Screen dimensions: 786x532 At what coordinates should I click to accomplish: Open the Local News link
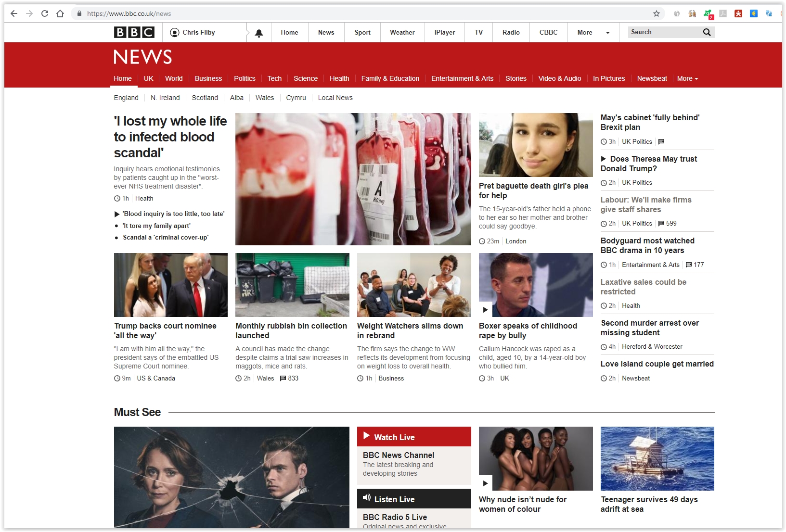[335, 98]
